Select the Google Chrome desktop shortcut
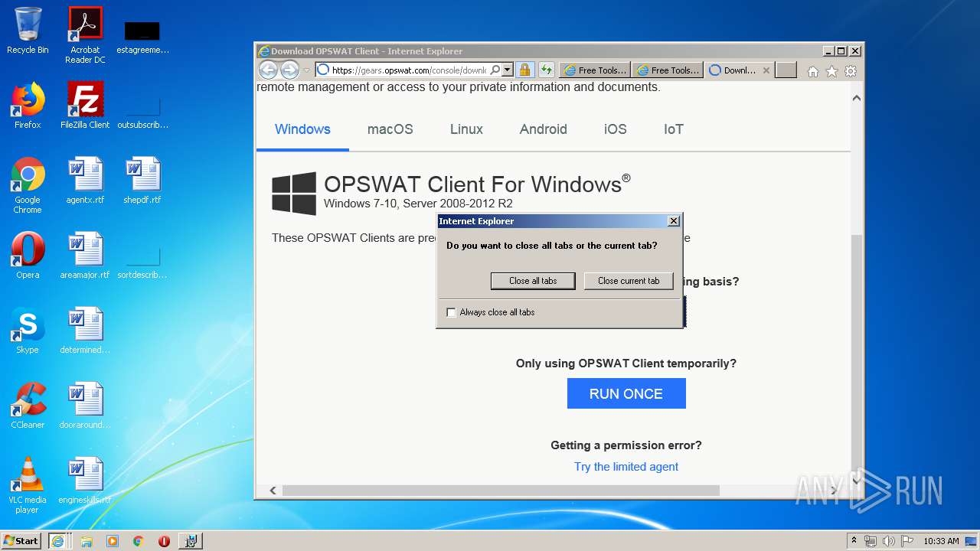Image resolution: width=980 pixels, height=551 pixels. (28, 185)
